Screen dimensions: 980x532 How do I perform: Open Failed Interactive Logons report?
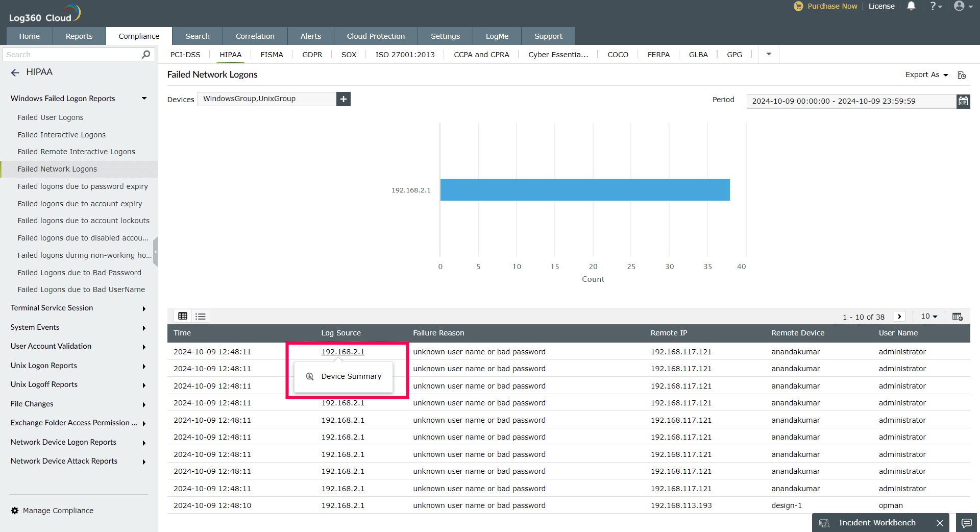point(62,135)
